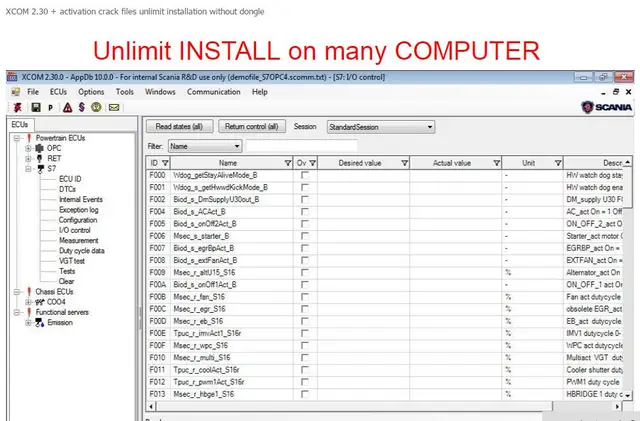The image size is (640, 421).
Task: Open the Options menu
Action: [x=91, y=92]
